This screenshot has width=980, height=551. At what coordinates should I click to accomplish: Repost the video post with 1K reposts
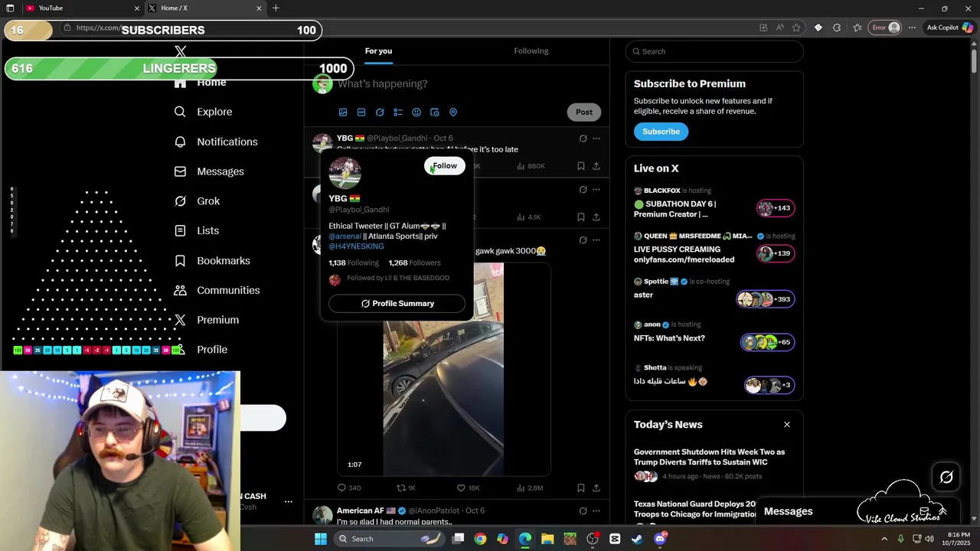pyautogui.click(x=406, y=487)
